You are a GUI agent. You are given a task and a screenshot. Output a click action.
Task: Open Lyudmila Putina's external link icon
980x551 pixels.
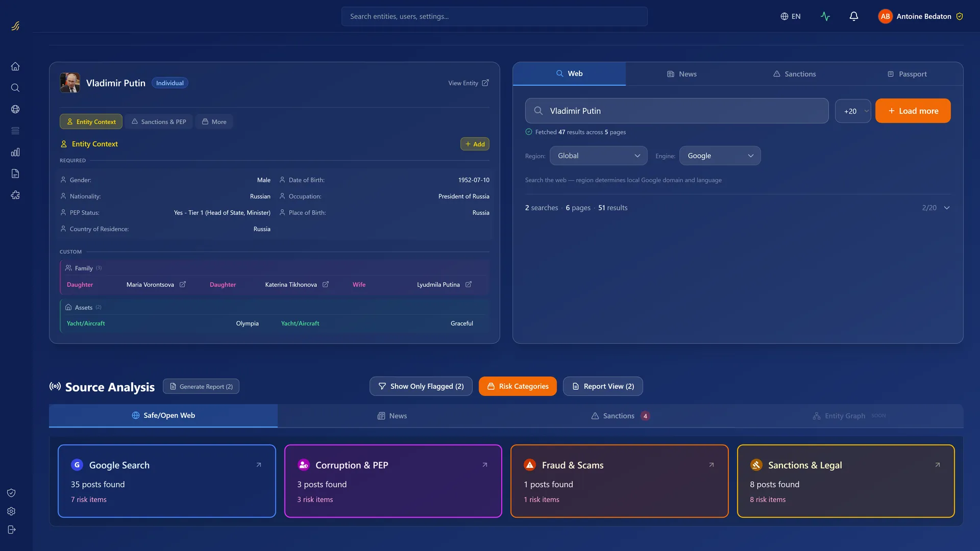point(468,285)
